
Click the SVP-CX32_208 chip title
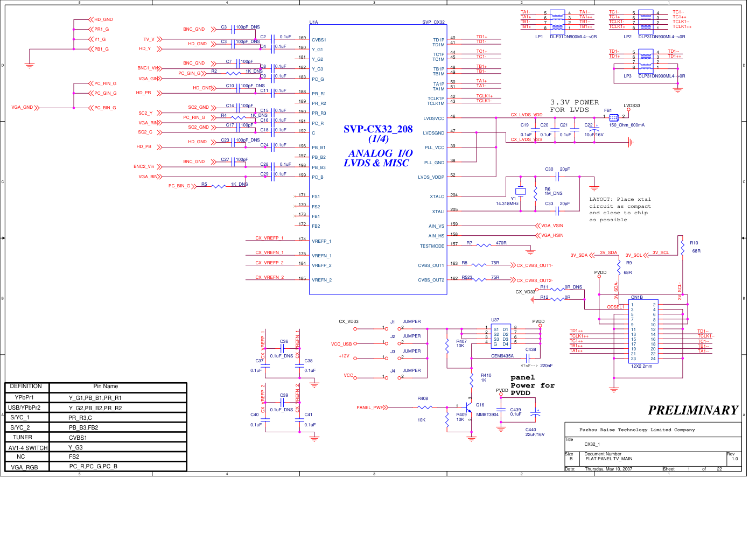(x=378, y=129)
